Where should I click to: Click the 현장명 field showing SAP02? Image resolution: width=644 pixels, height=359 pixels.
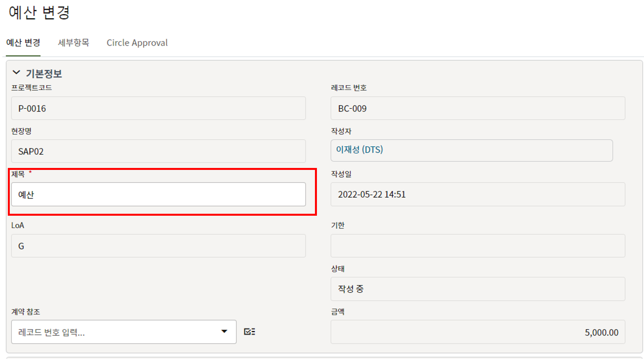(158, 152)
